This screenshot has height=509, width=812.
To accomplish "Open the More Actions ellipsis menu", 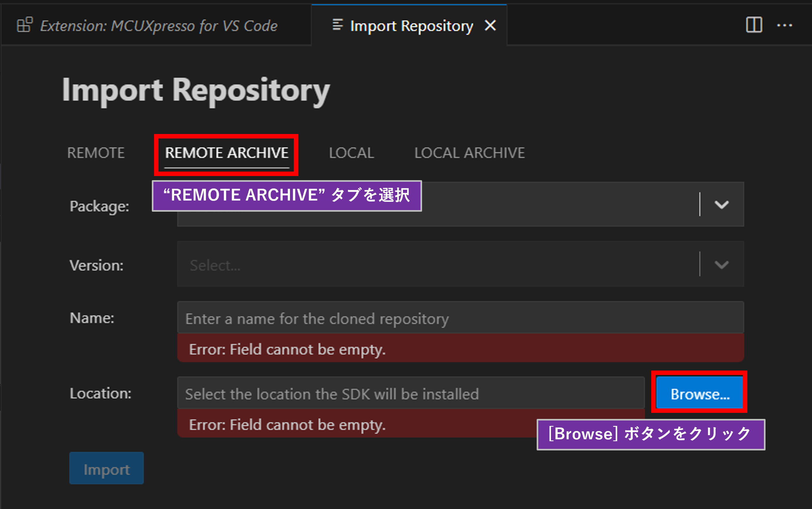I will click(x=784, y=25).
